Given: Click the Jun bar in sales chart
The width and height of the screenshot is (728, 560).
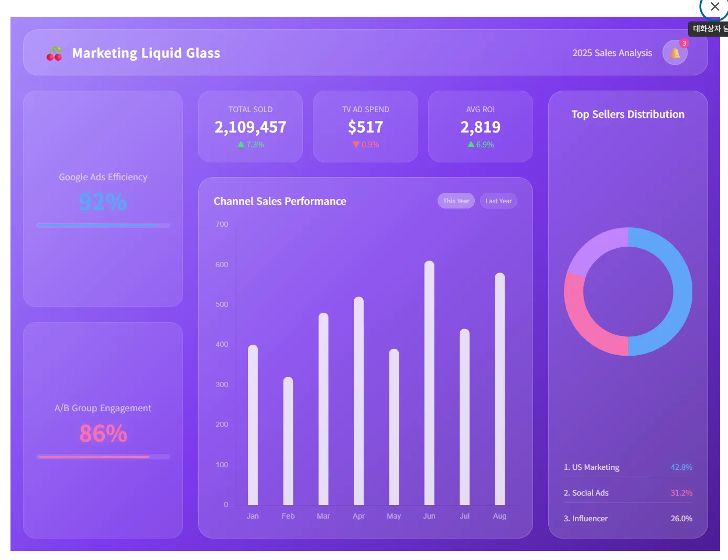Looking at the screenshot, I should (x=429, y=382).
